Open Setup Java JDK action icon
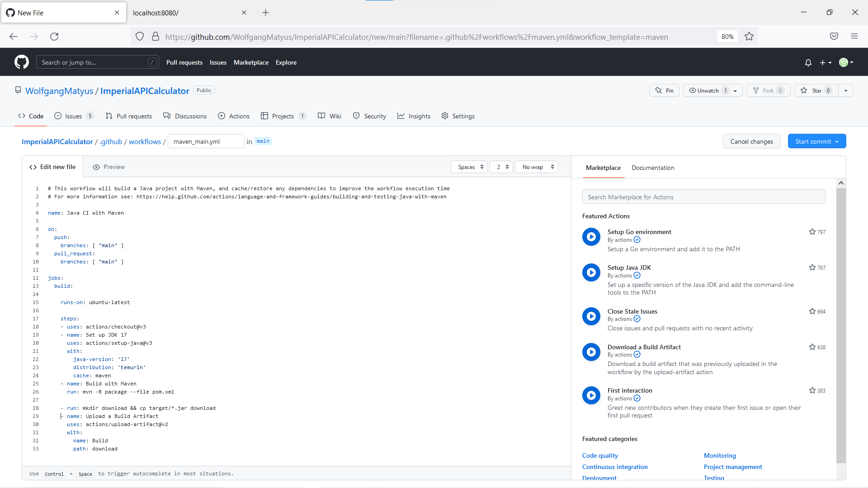Image resolution: width=868 pixels, height=488 pixels. pyautogui.click(x=591, y=272)
